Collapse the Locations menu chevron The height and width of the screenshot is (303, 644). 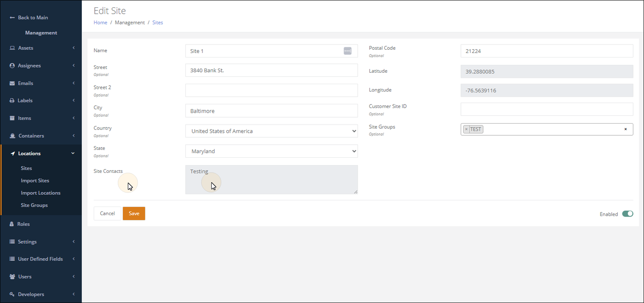coord(73,154)
